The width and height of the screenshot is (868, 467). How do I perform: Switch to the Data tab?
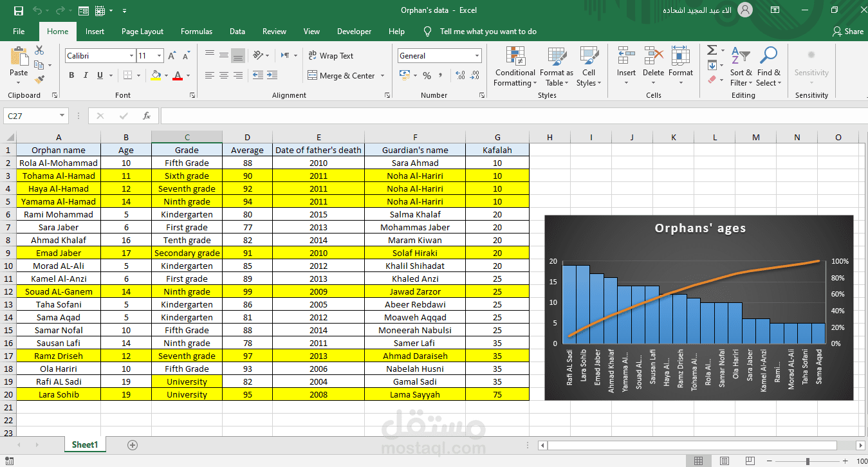coord(237,32)
